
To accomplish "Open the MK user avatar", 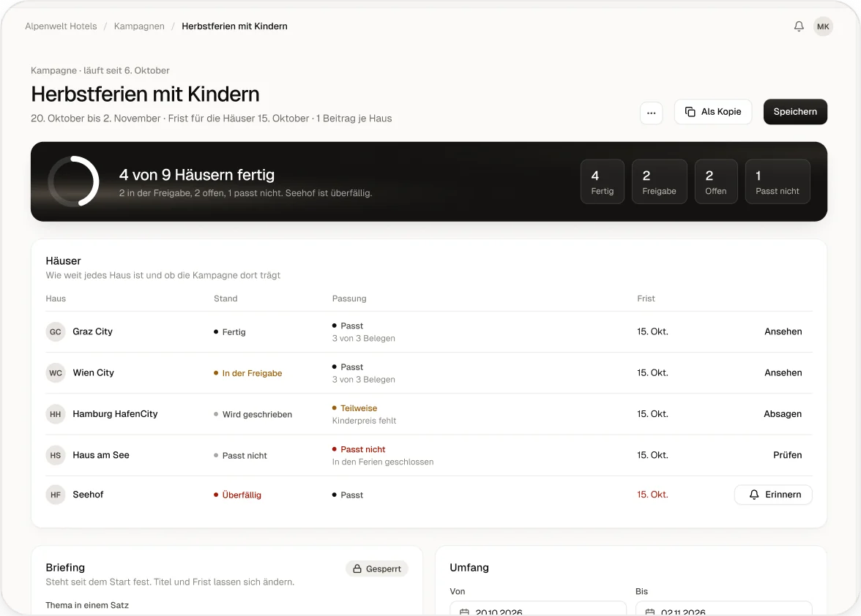I will (x=823, y=26).
